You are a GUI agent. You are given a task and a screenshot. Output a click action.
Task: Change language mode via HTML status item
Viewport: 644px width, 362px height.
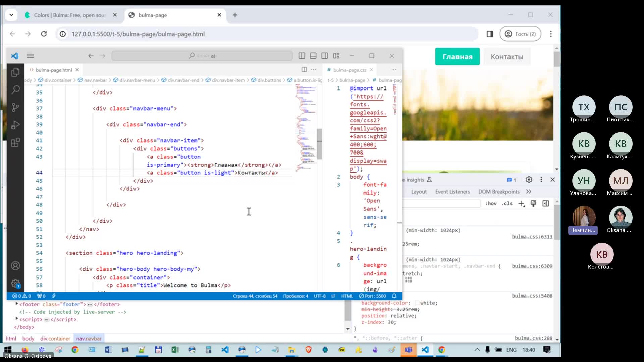pyautogui.click(x=347, y=296)
